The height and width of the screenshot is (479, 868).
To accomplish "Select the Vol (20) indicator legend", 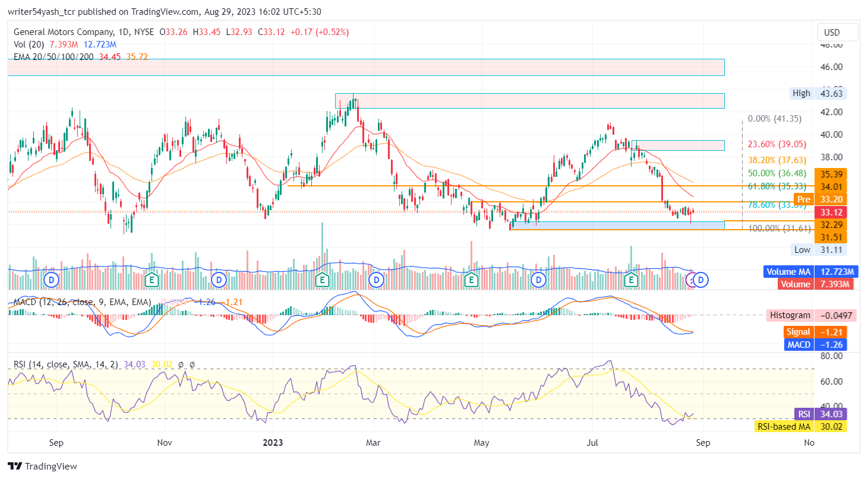I will pyautogui.click(x=30, y=45).
